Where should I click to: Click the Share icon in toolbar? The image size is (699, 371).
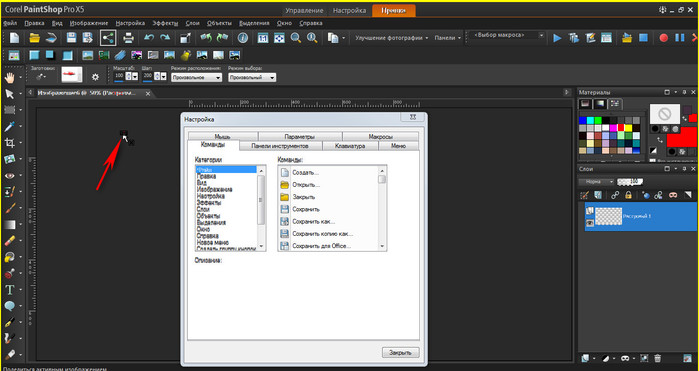coord(108,38)
